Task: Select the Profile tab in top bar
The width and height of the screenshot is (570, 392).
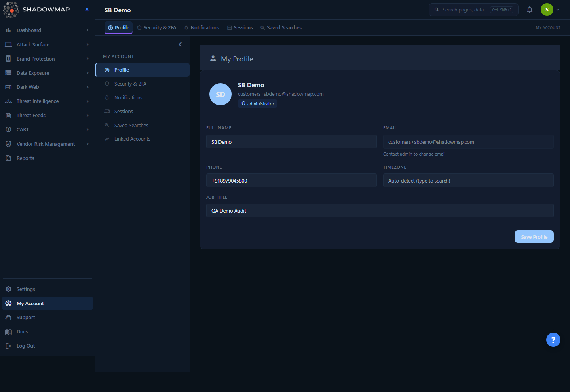Action: pos(119,28)
